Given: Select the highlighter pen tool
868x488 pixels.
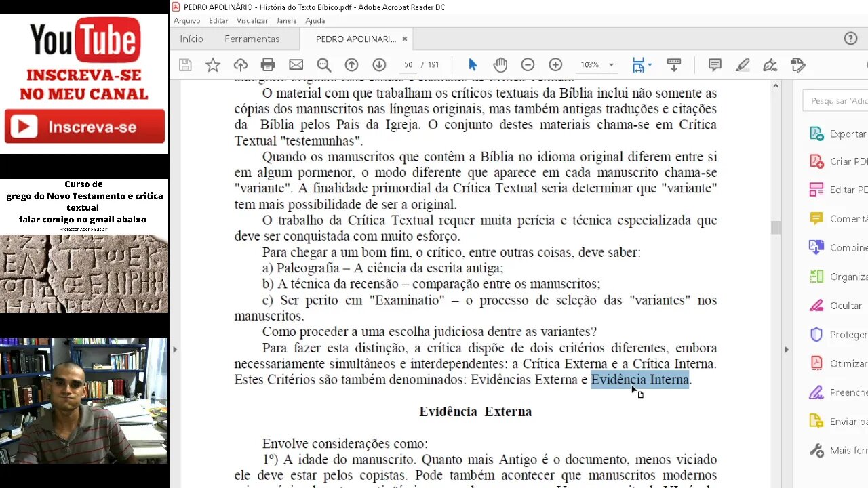Looking at the screenshot, I should [743, 65].
